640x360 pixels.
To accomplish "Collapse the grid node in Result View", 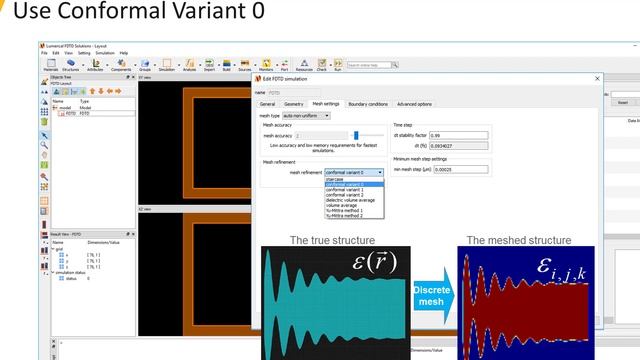I will tap(53, 249).
